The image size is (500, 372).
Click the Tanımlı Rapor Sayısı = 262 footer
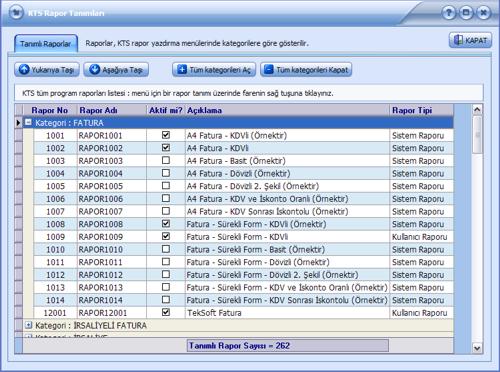pos(288,346)
